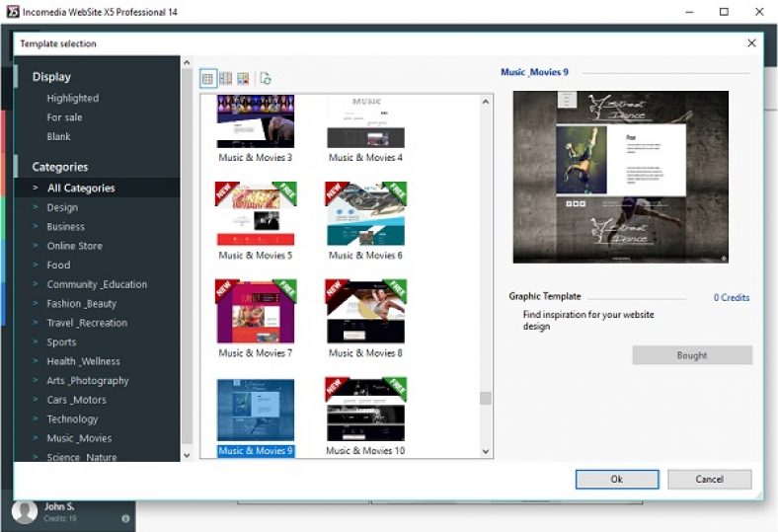Image resolution: width=778 pixels, height=532 pixels.
Task: Click the template list scrollbar thumb
Action: click(x=485, y=399)
